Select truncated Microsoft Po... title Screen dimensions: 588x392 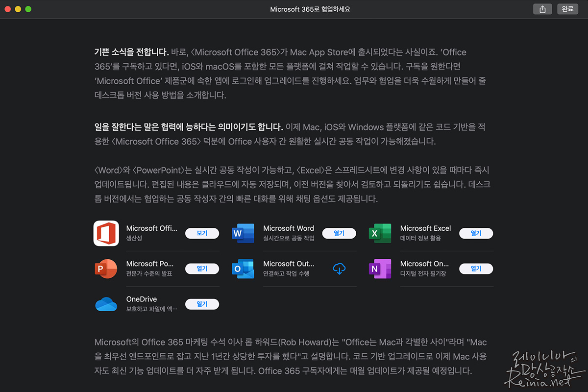point(150,264)
